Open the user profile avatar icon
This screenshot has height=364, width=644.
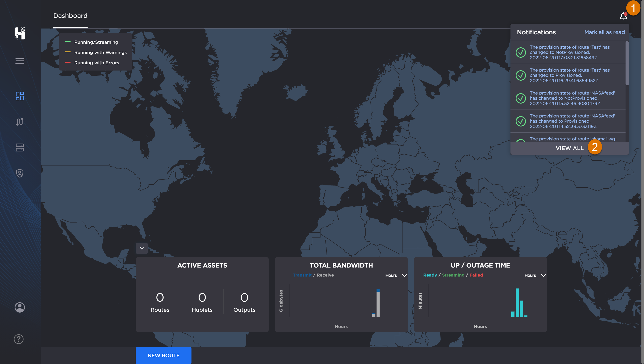pos(20,307)
